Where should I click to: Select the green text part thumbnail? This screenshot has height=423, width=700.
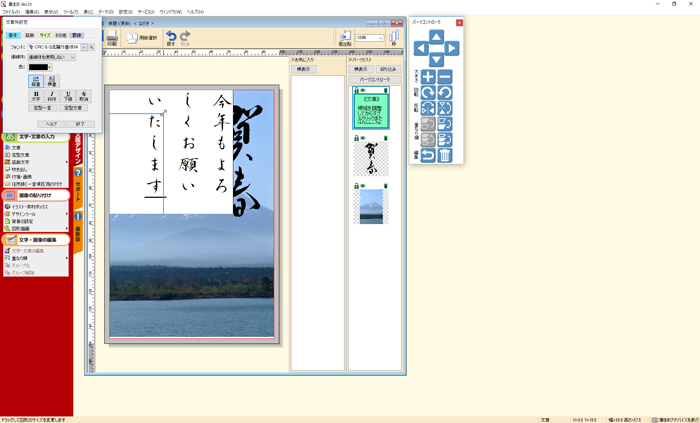tap(372, 111)
